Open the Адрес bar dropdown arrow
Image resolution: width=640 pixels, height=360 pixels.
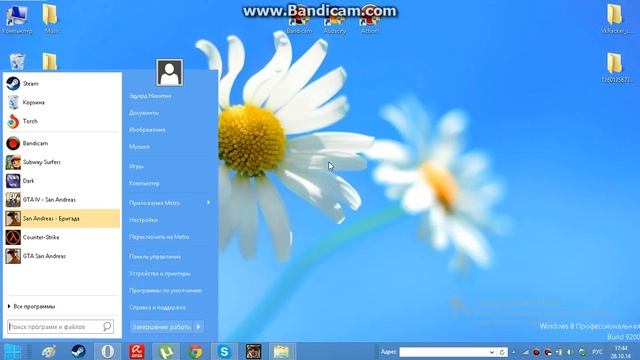(492, 352)
